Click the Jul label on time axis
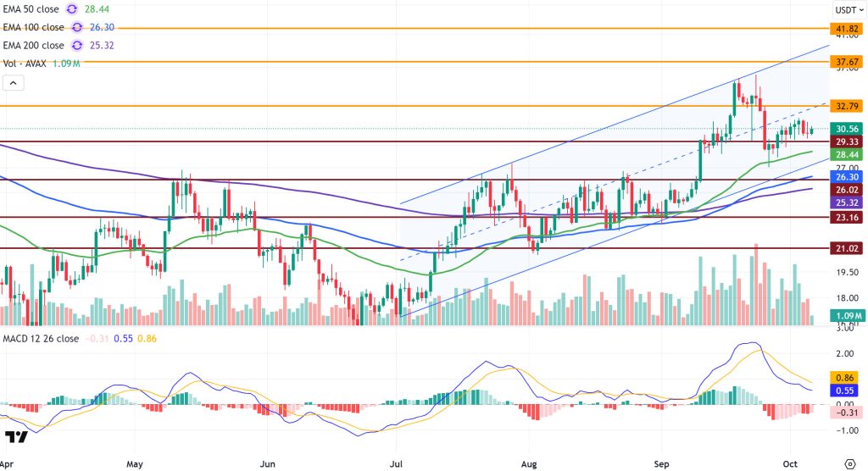Image resolution: width=868 pixels, height=471 pixels. coord(398,465)
